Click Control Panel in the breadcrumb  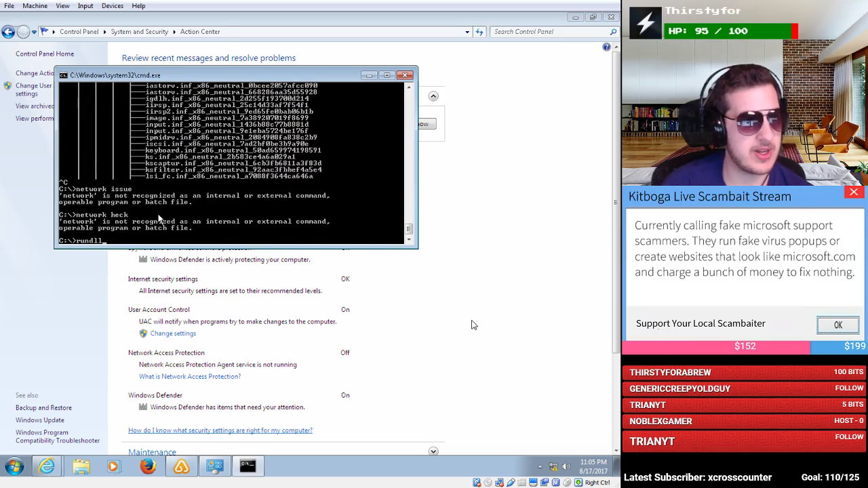pyautogui.click(x=79, y=32)
